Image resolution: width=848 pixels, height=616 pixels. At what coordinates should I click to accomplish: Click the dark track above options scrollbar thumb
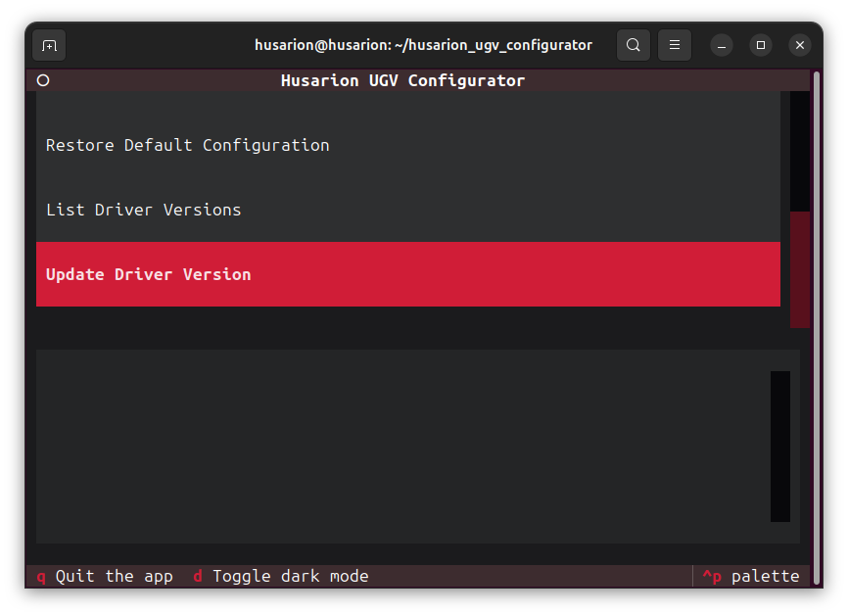[799, 152]
